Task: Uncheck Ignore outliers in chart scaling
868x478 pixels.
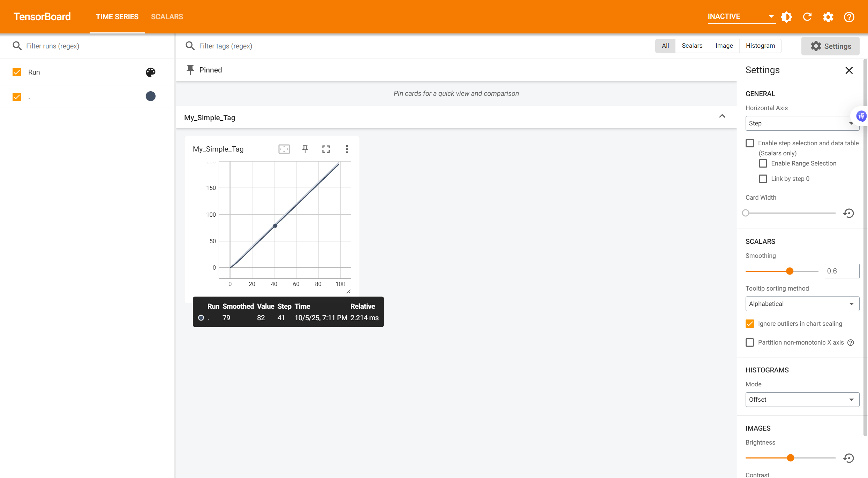Action: (x=750, y=324)
